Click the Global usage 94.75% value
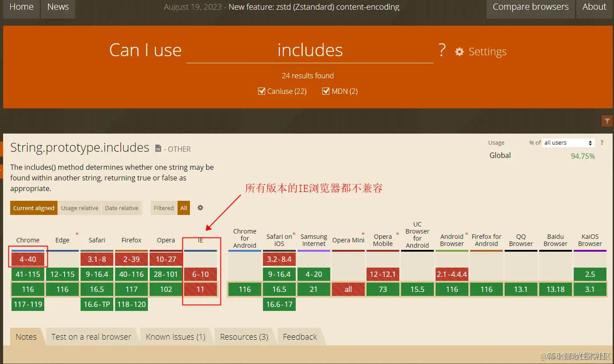 583,156
